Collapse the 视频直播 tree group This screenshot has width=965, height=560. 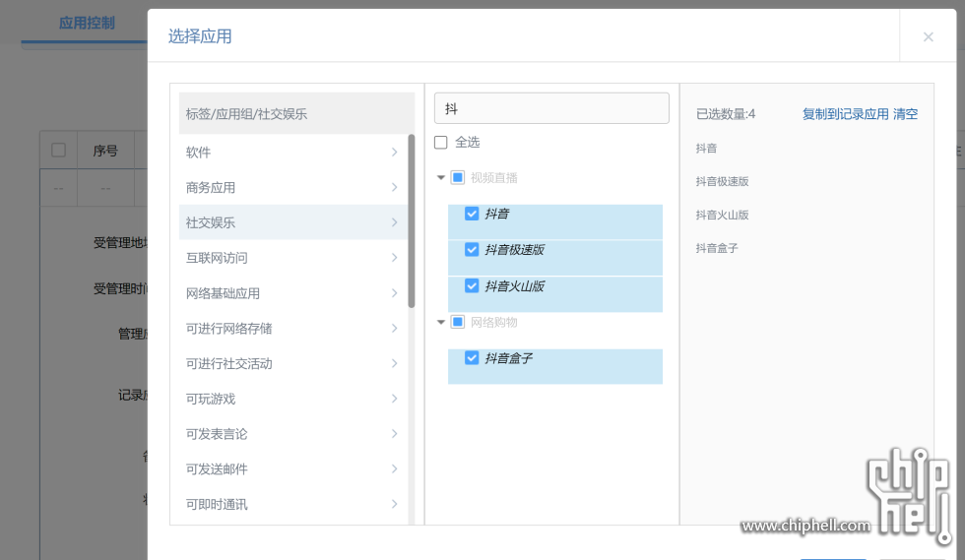pos(441,178)
